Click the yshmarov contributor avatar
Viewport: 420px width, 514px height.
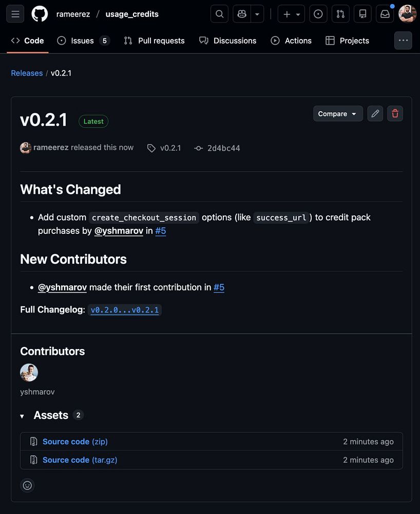point(29,372)
